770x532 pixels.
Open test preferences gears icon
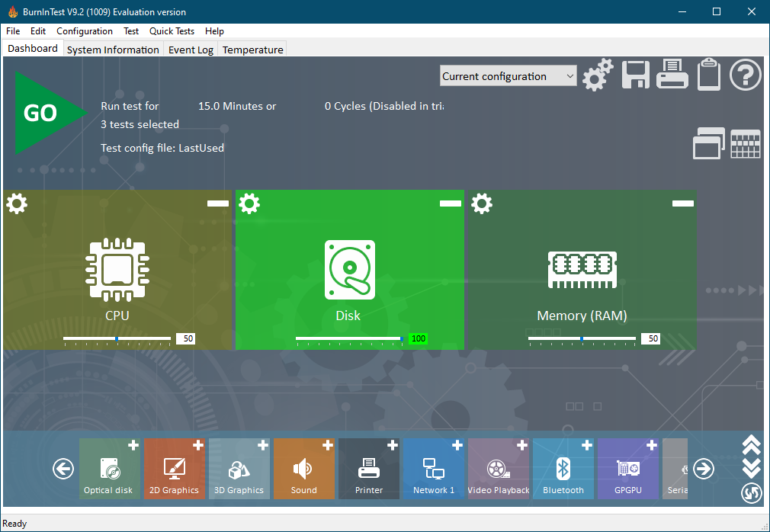[598, 75]
